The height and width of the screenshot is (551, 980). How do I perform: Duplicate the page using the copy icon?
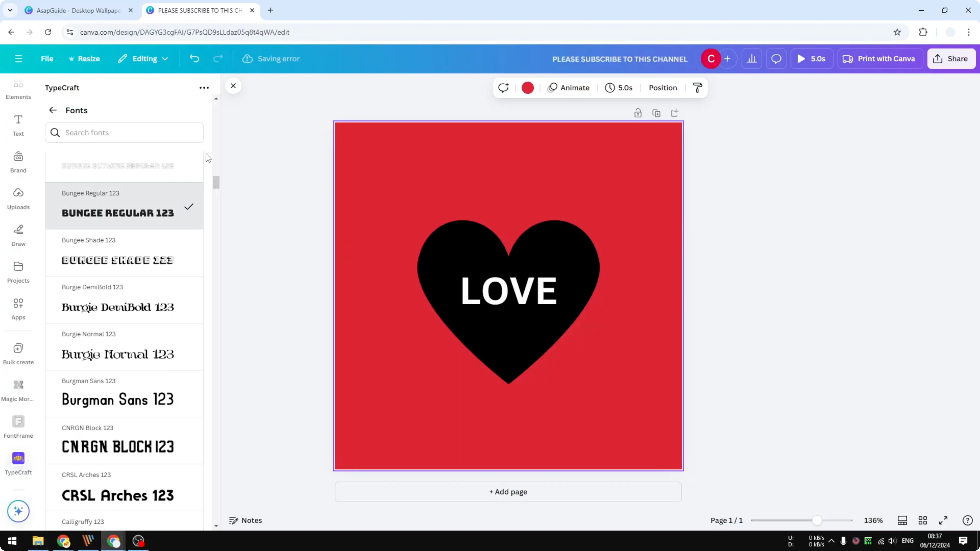(656, 113)
